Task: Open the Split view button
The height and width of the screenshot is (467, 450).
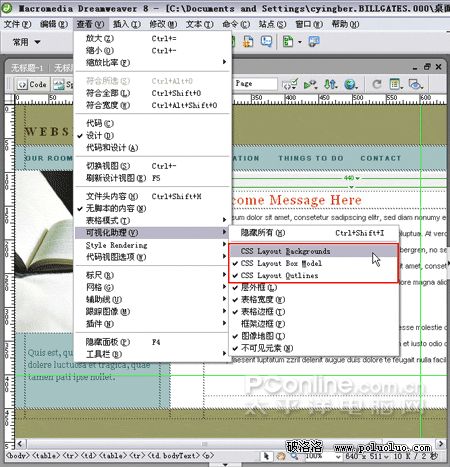Action: tap(63, 84)
